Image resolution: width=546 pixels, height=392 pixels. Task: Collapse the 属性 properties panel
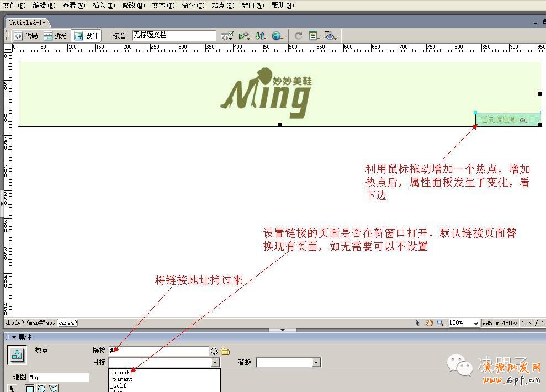pyautogui.click(x=14, y=337)
